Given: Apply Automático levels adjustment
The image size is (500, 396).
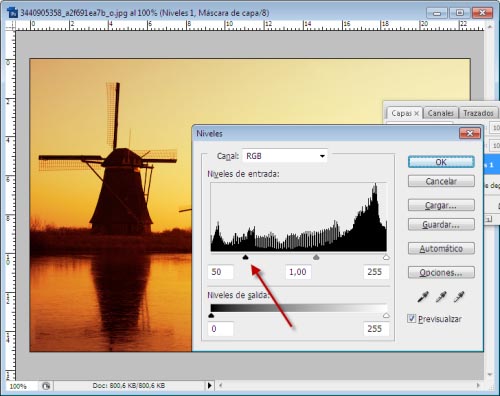Looking at the screenshot, I should (441, 248).
